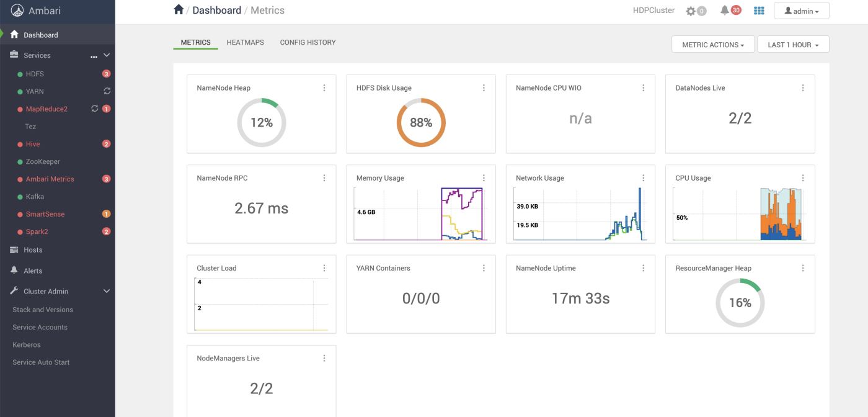This screenshot has height=417, width=868.
Task: Open the admin user dropdown
Action: tap(801, 11)
